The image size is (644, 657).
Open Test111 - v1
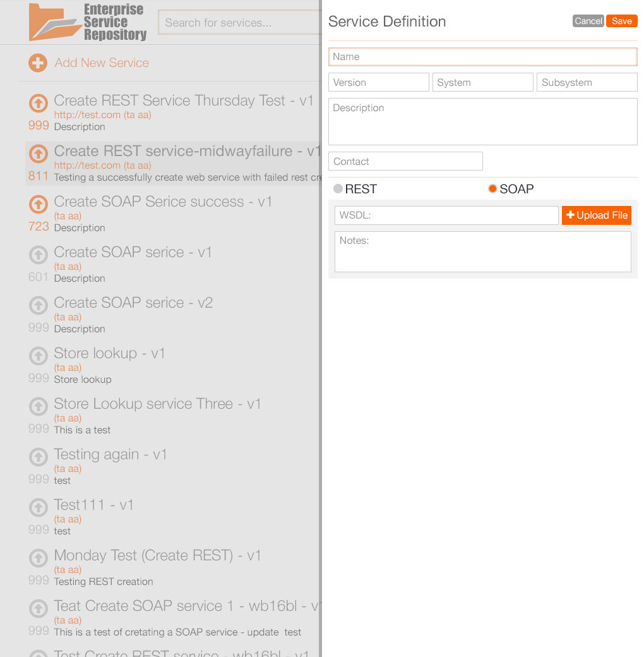click(x=93, y=505)
